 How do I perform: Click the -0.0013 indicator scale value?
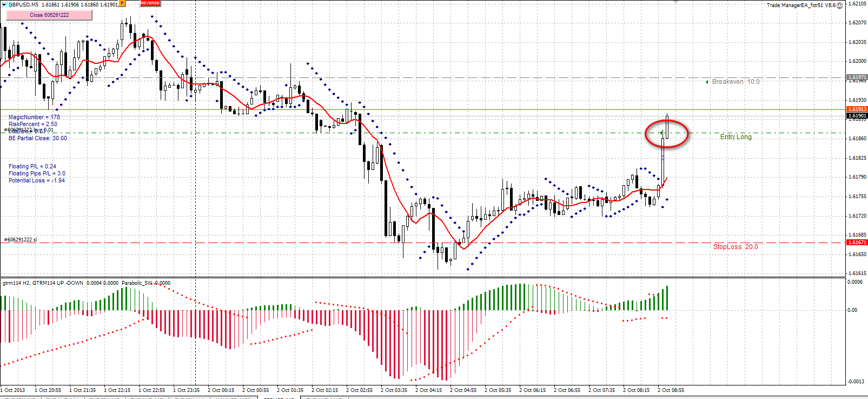(855, 382)
